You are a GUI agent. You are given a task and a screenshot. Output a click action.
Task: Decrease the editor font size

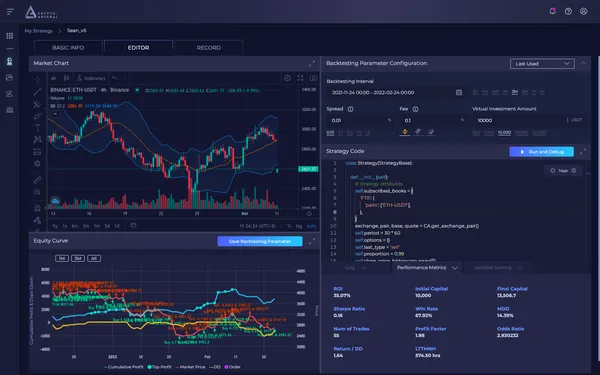553,171
